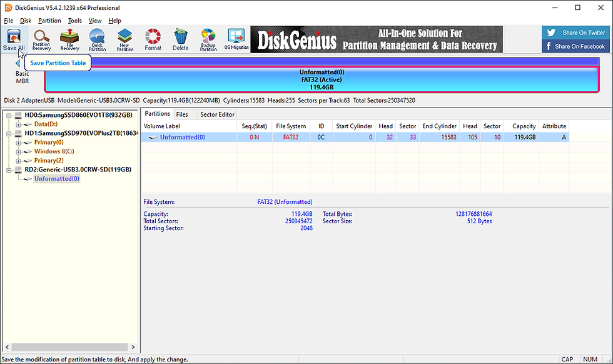Select the Unformatted(0) partition bar graphic
The image size is (613, 364).
pyautogui.click(x=322, y=80)
